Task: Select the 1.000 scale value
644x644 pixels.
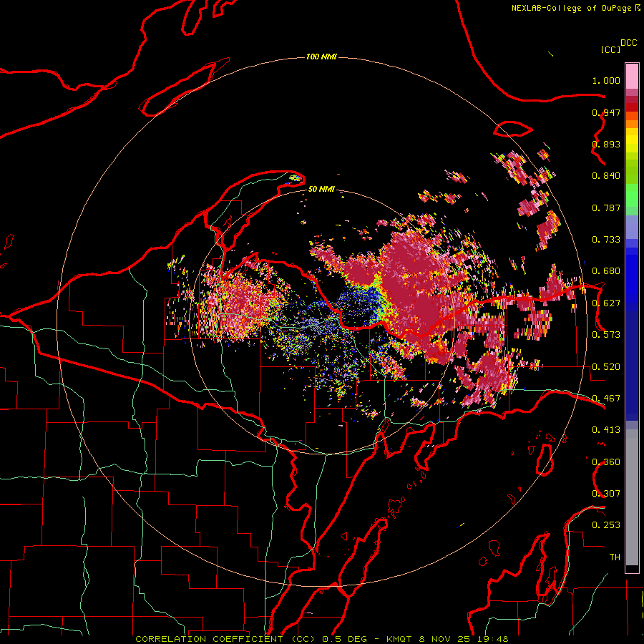Action: coord(606,80)
